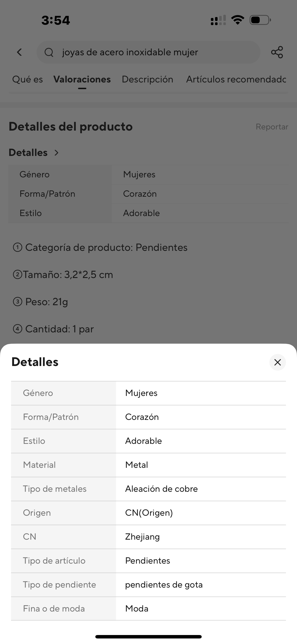Image resolution: width=297 pixels, height=644 pixels.
Task: Tap the back arrow icon
Action: point(20,52)
